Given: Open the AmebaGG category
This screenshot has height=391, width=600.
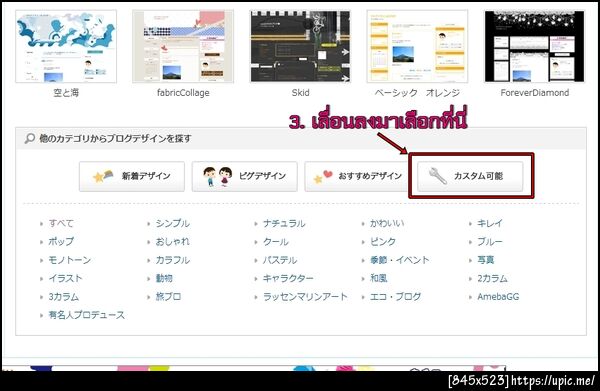Looking at the screenshot, I should click(x=498, y=297).
